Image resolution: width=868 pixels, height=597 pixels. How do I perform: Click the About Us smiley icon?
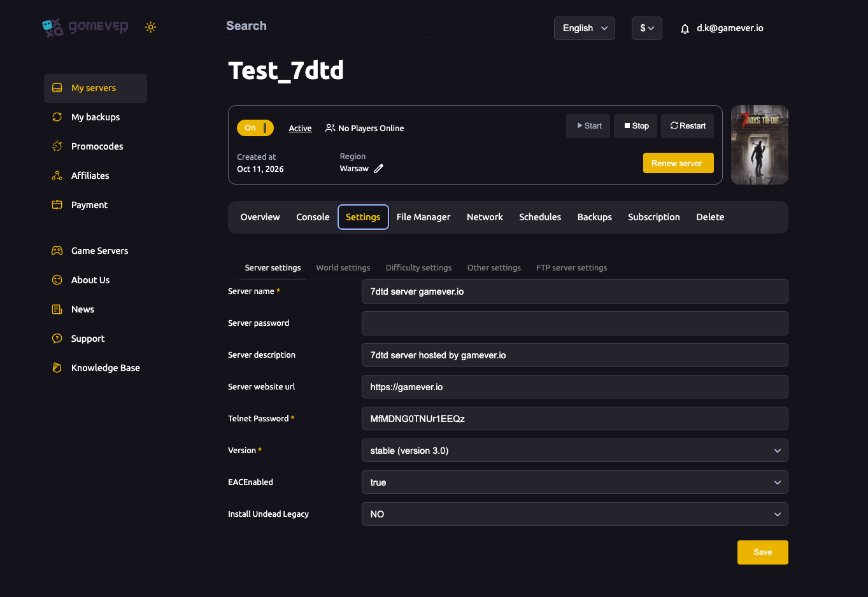pos(57,280)
